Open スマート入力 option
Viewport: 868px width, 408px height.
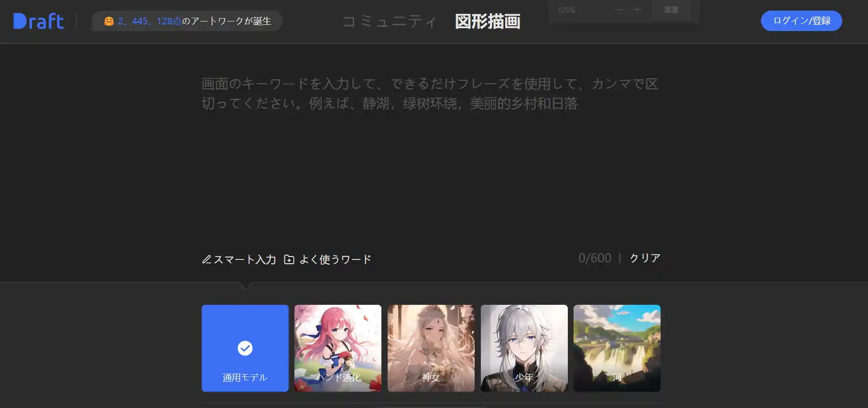point(239,259)
